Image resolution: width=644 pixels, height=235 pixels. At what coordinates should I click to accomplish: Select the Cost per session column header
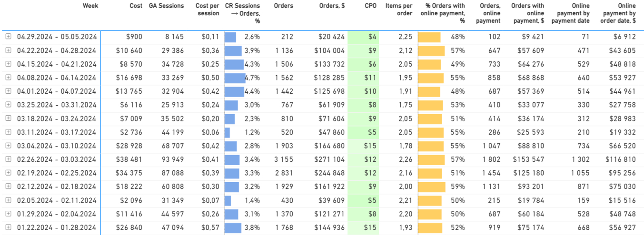208,10
